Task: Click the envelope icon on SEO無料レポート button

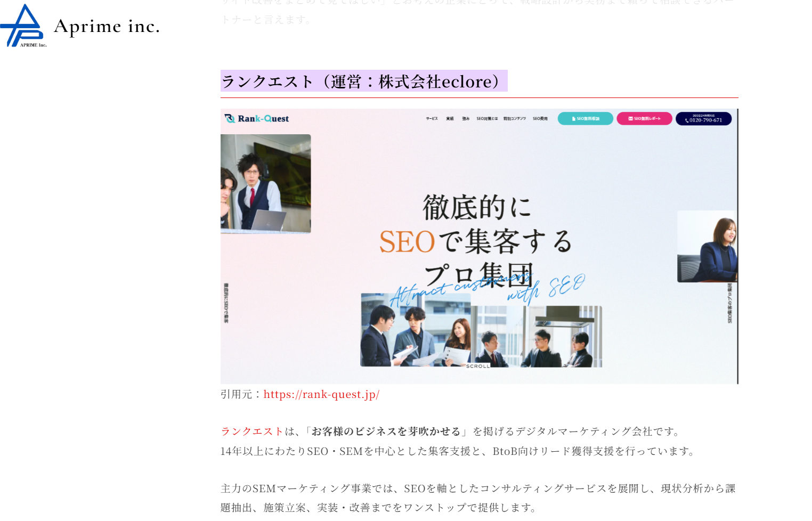Action: click(x=630, y=119)
